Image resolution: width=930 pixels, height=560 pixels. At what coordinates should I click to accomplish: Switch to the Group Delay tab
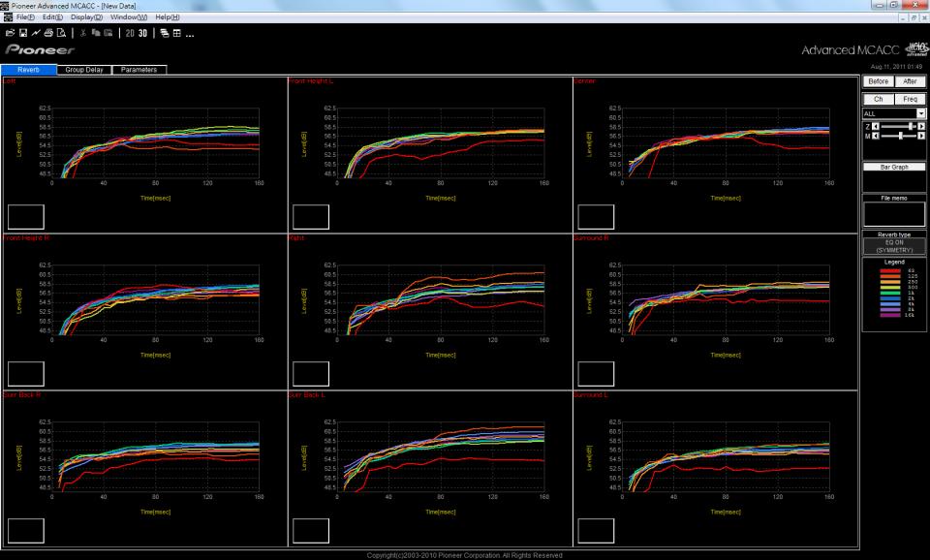point(84,70)
